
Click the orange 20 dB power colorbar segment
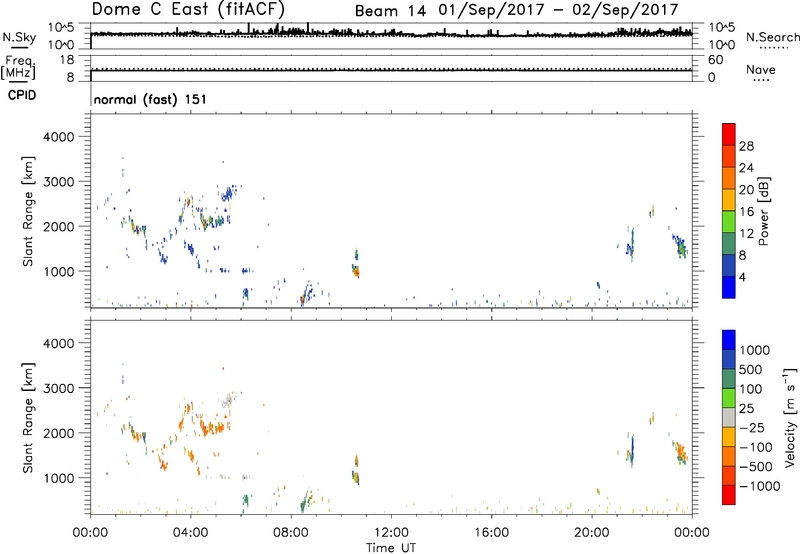[x=729, y=178]
